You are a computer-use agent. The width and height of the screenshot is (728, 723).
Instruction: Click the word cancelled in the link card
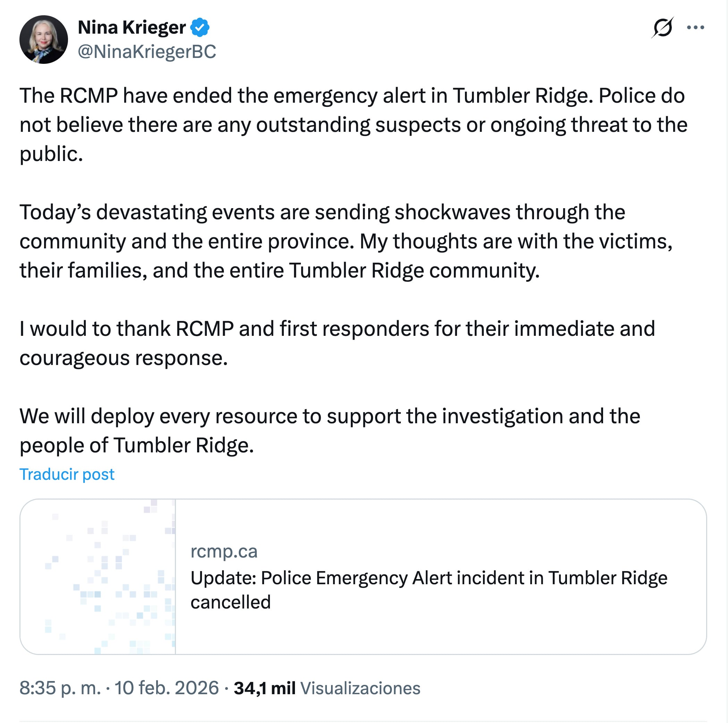coord(231,602)
